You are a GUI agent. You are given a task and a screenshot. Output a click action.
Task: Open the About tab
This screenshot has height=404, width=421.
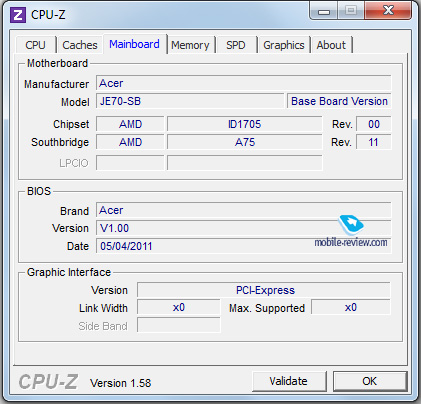click(x=331, y=45)
